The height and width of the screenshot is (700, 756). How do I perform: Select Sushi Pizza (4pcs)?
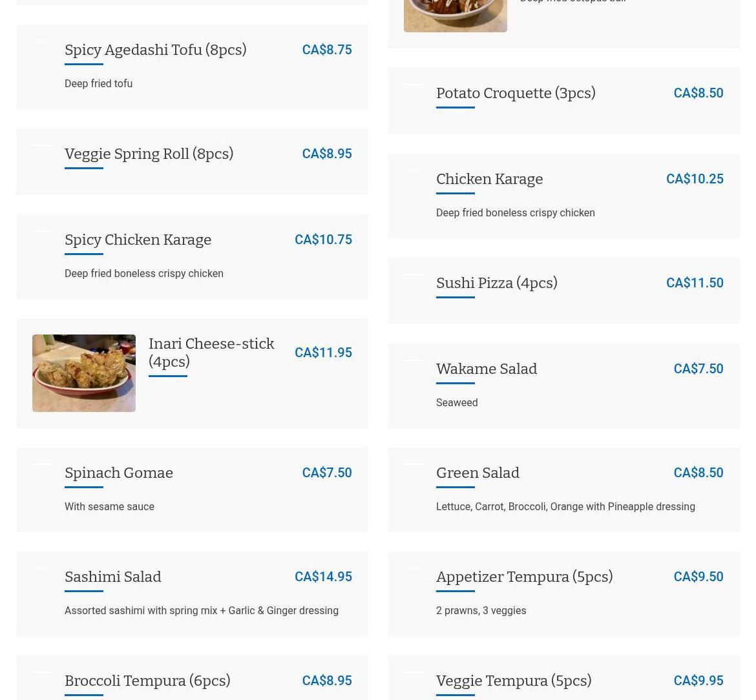[x=563, y=291]
